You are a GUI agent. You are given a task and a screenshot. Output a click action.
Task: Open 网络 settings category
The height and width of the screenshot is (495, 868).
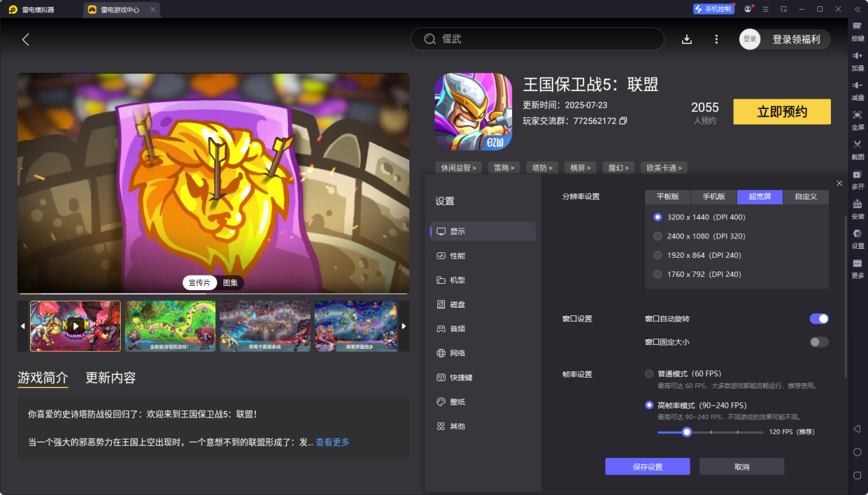483,353
